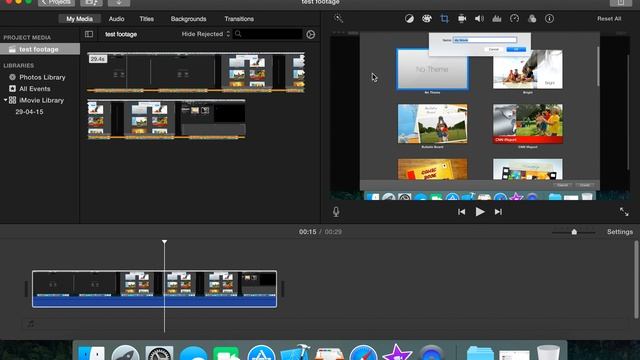640x360 pixels.
Task: Select Photos Library in the sidebar
Action: tap(42, 77)
